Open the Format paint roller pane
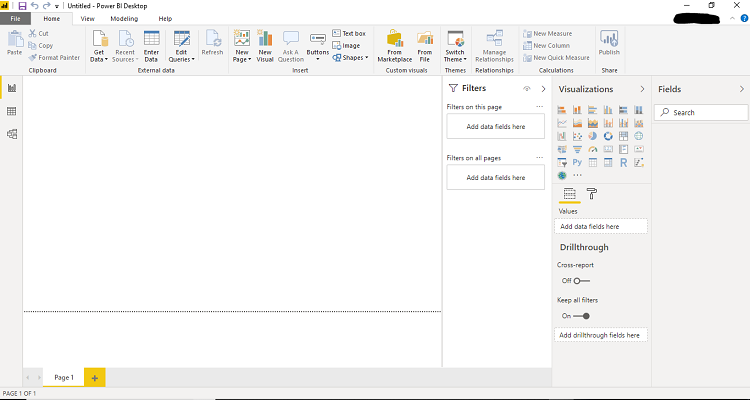This screenshot has width=750, height=400. point(592,194)
